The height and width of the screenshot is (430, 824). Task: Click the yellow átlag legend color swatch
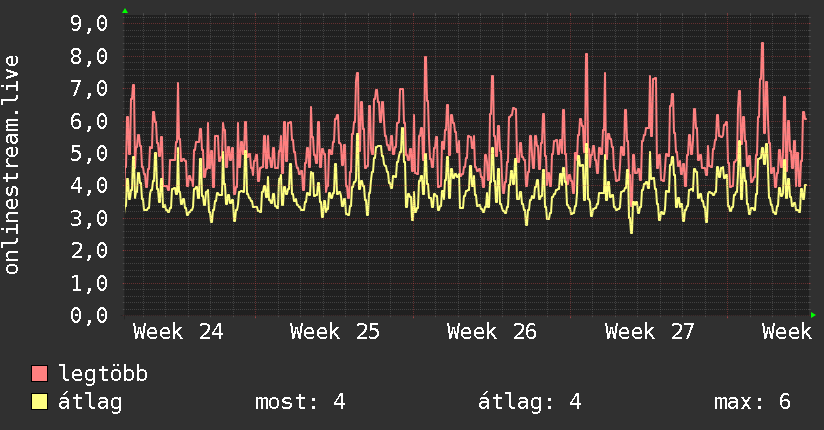tap(39, 402)
